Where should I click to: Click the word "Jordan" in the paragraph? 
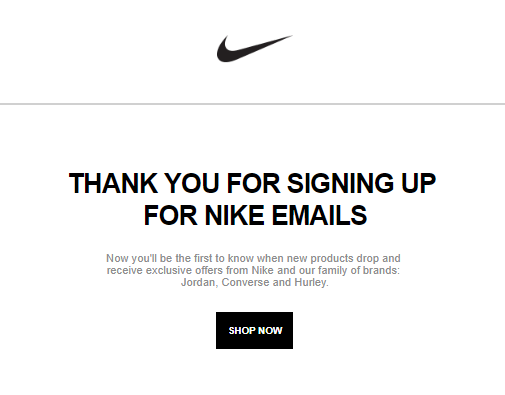point(198,282)
